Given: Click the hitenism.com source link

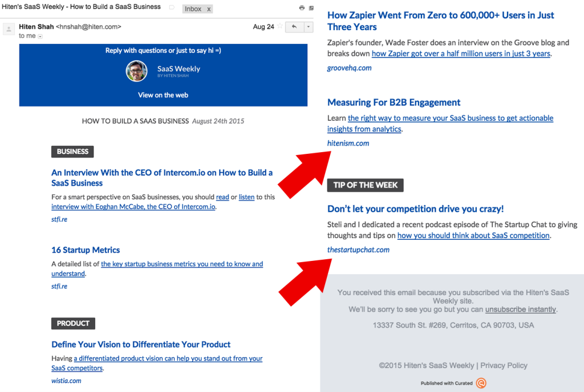Looking at the screenshot, I should (348, 144).
